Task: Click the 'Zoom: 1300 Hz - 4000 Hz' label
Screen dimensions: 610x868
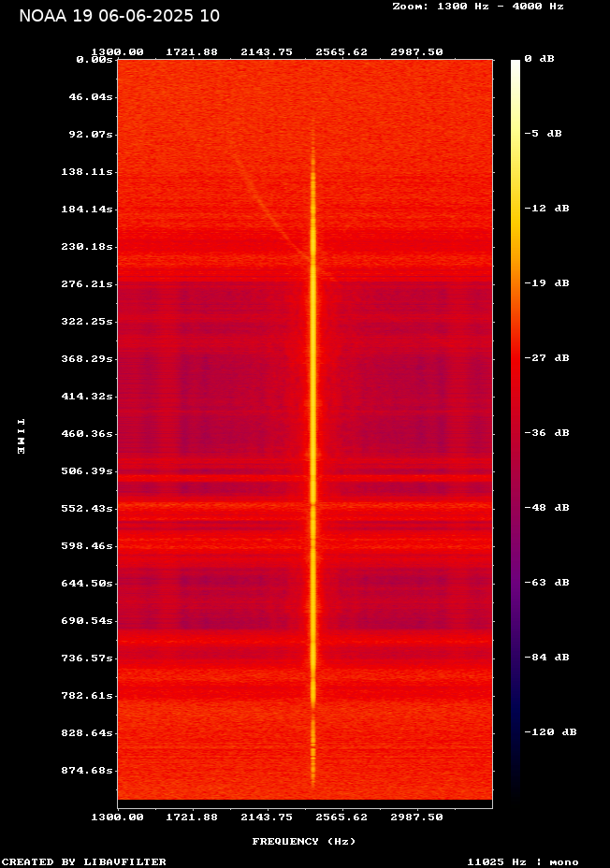Action: [478, 7]
